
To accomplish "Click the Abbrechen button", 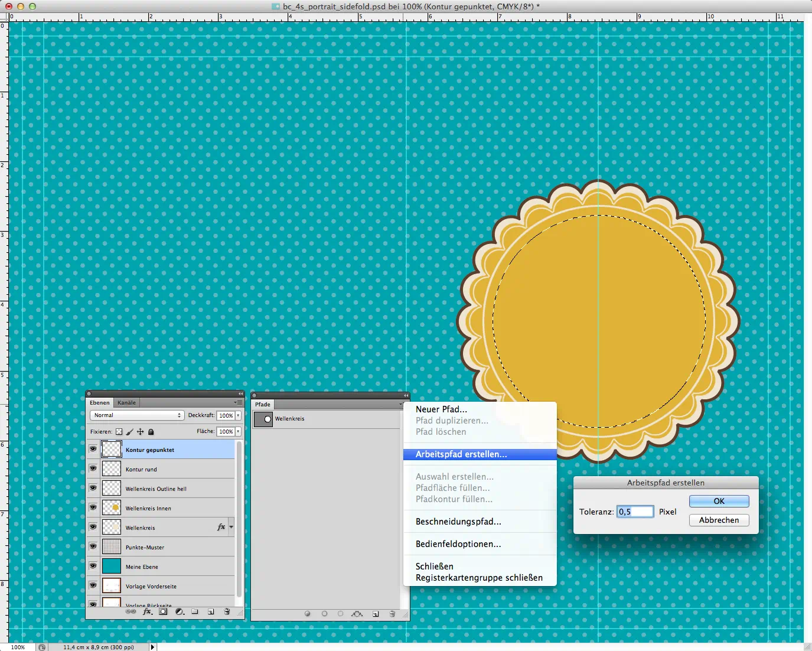I will 719,520.
